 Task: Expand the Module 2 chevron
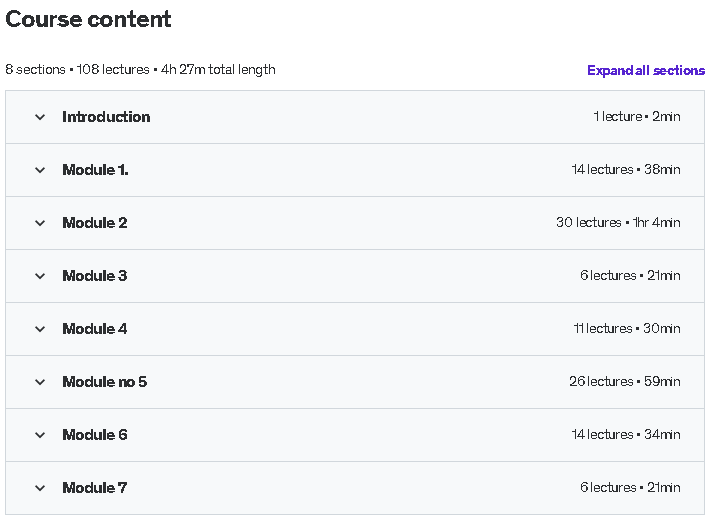pos(40,223)
